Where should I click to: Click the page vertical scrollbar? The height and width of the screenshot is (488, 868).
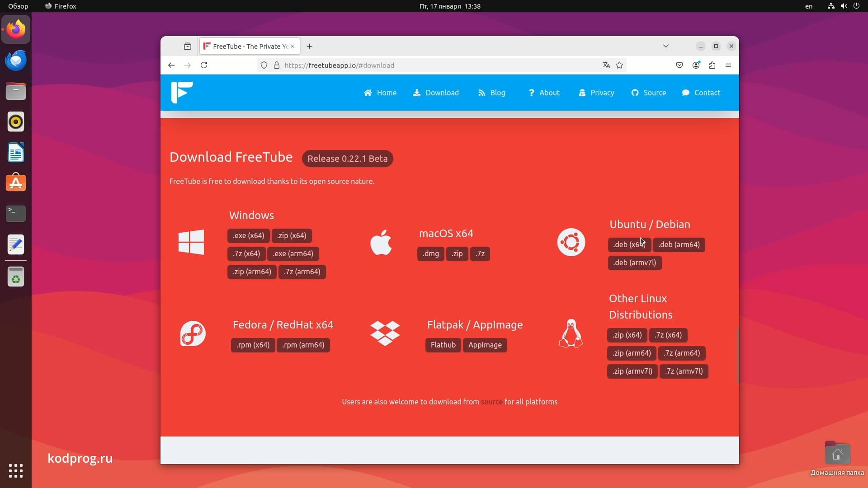coord(738,355)
